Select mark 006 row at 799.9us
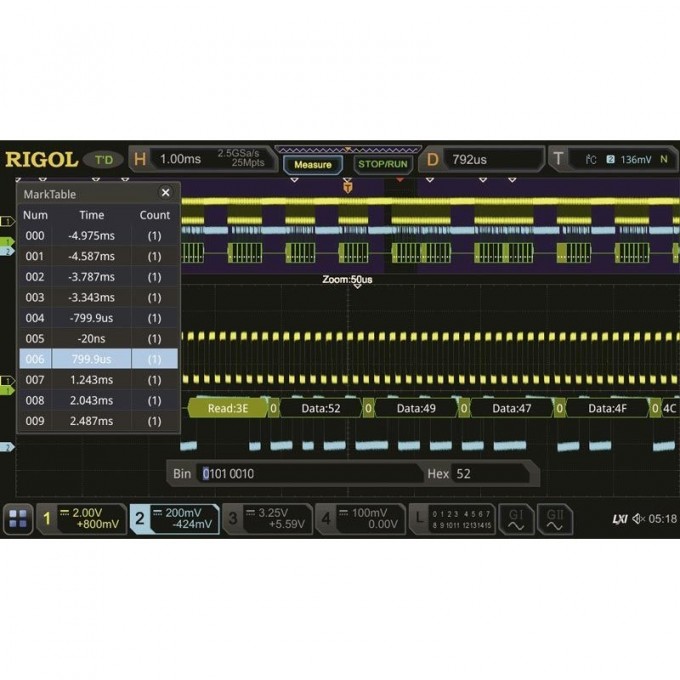 (98, 359)
